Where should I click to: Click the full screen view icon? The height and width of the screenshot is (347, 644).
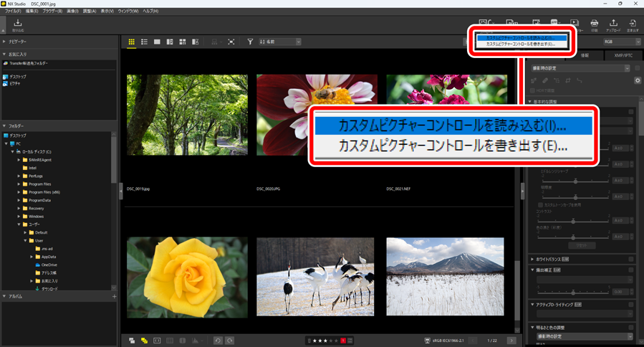[231, 42]
